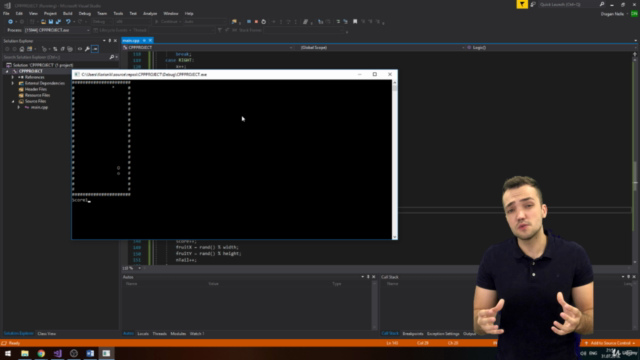Click the Undo arrow in toolbar

point(68,22)
